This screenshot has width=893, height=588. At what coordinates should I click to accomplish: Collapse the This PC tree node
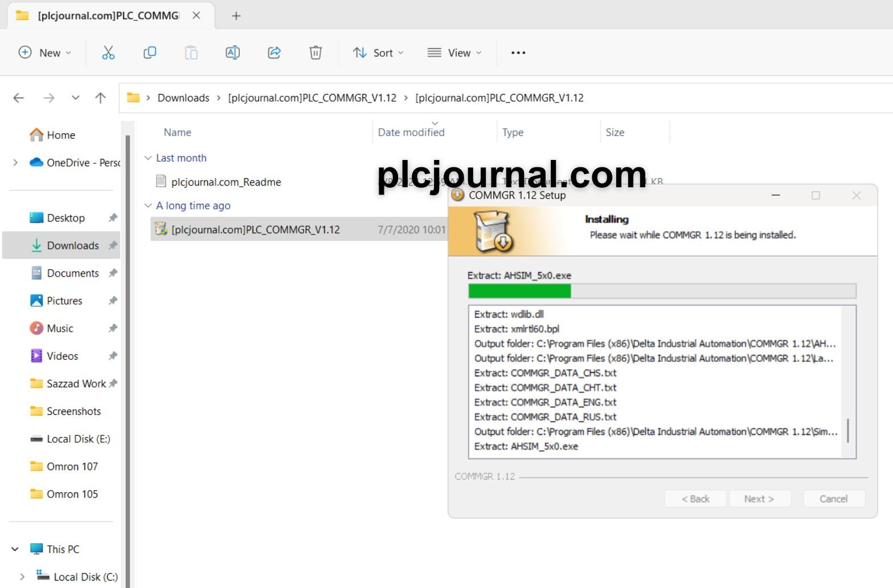(15, 549)
